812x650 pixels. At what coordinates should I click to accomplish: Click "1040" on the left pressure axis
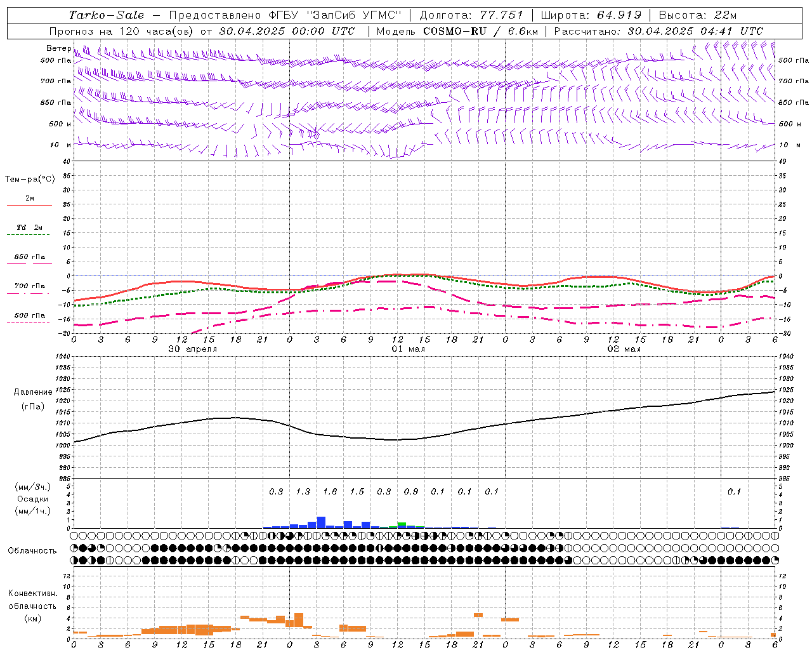63,357
